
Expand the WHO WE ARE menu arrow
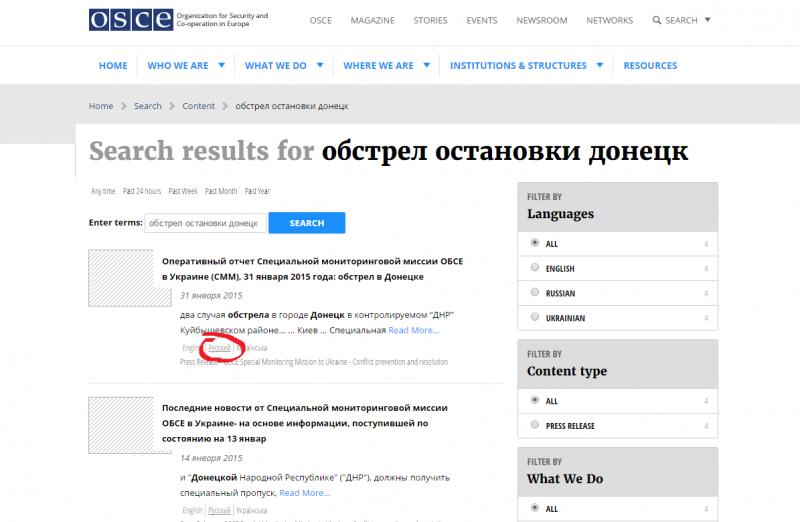pyautogui.click(x=221, y=65)
